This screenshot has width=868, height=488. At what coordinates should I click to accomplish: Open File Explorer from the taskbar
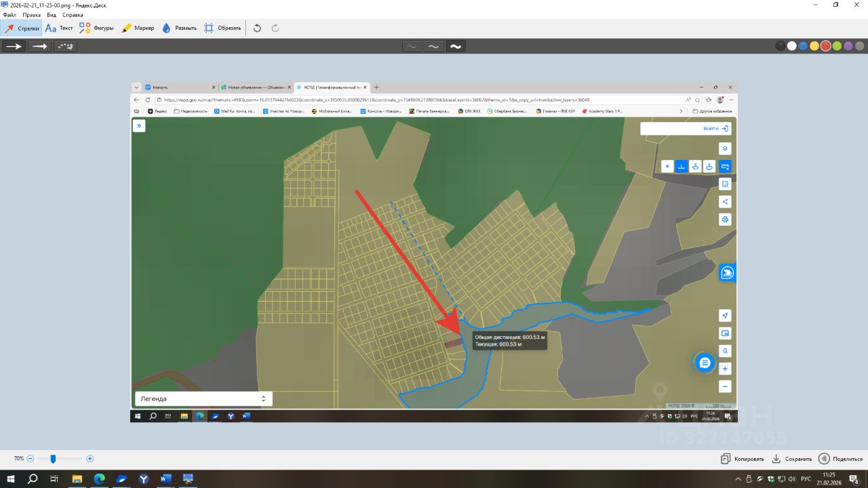tap(77, 479)
